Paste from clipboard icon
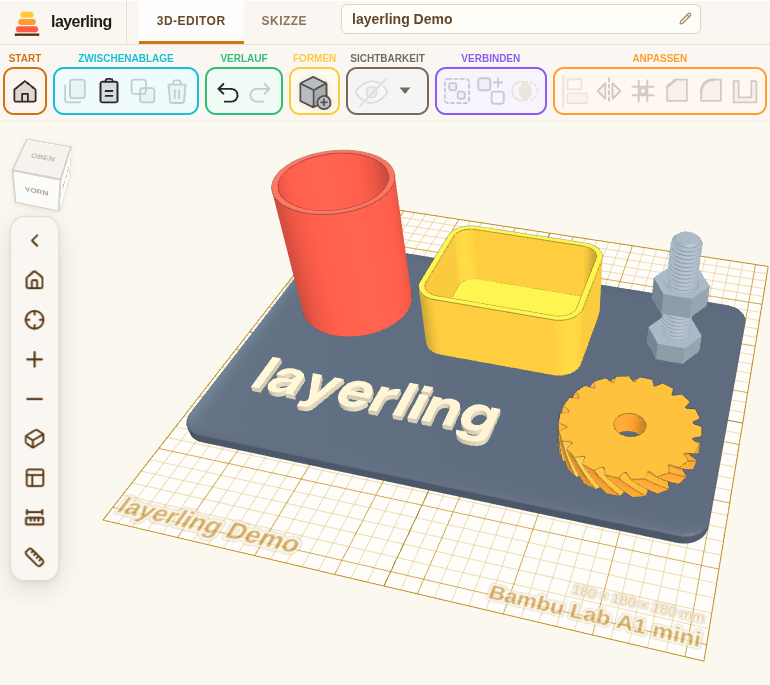The width and height of the screenshot is (770, 685). [109, 91]
